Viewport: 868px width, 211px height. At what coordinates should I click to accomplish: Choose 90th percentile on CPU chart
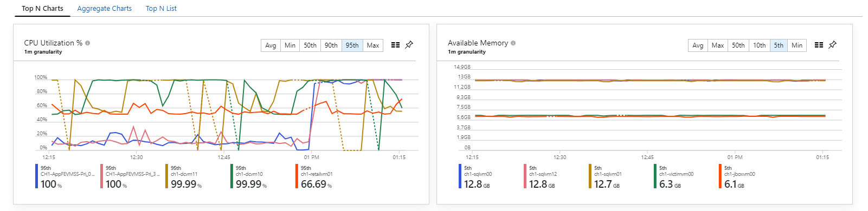tap(331, 45)
